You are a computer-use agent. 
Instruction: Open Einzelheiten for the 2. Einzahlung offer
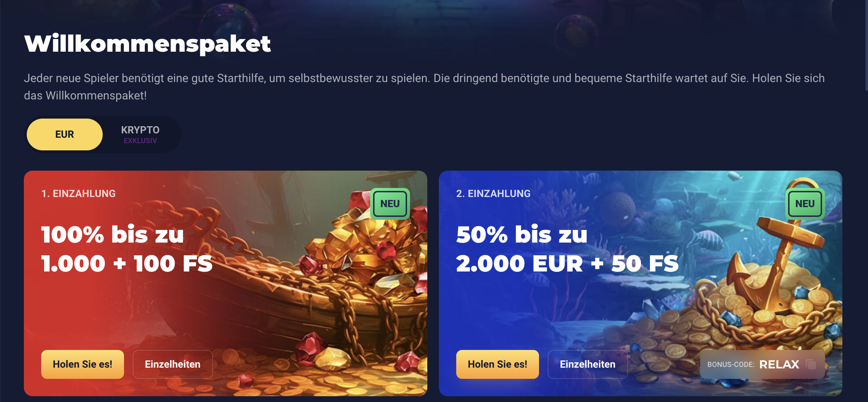pos(587,364)
